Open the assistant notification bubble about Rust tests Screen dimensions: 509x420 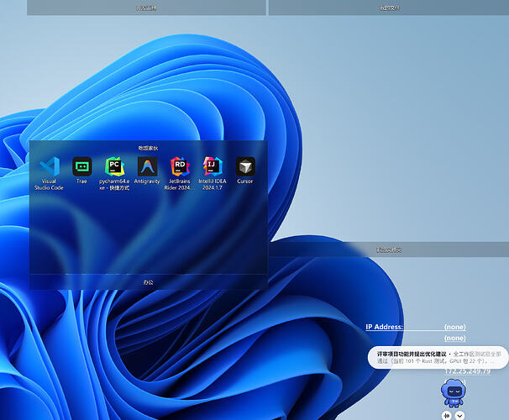pyautogui.click(x=438, y=357)
